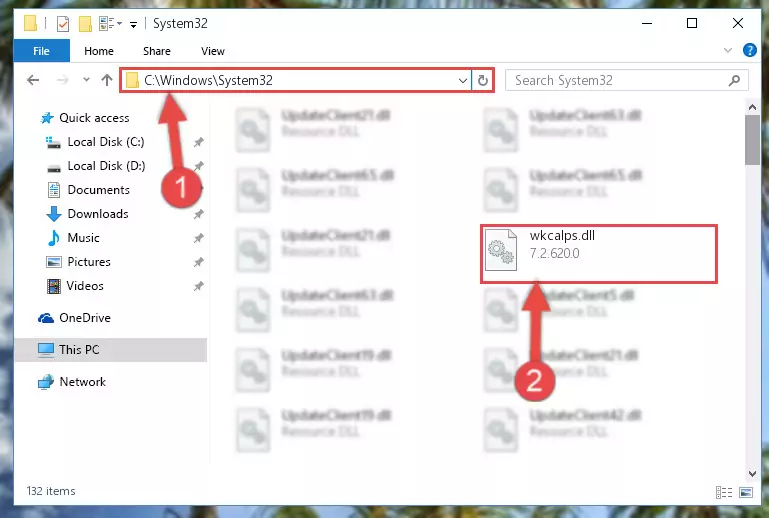Open the Music folder in the sidebar

click(x=83, y=238)
